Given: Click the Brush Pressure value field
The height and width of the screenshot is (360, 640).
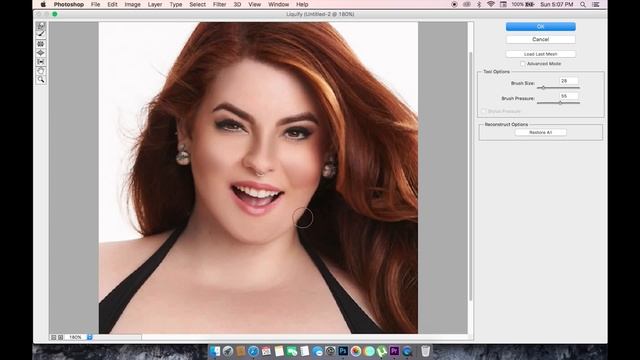Looking at the screenshot, I should (x=569, y=96).
